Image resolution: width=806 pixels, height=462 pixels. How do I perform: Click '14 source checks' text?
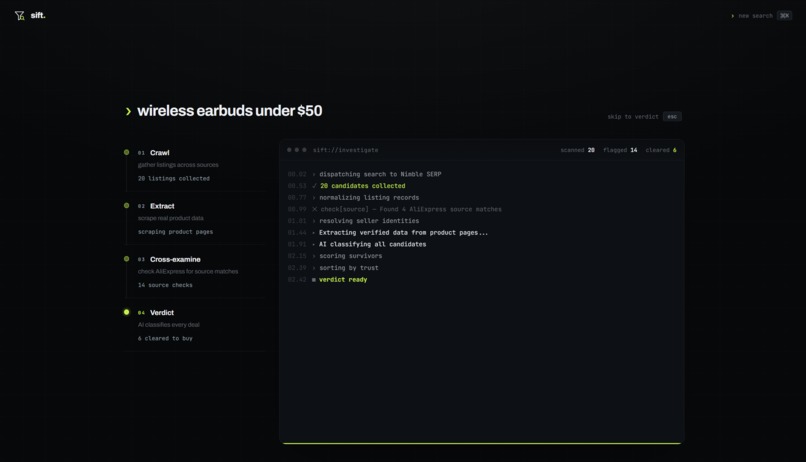[x=165, y=285]
